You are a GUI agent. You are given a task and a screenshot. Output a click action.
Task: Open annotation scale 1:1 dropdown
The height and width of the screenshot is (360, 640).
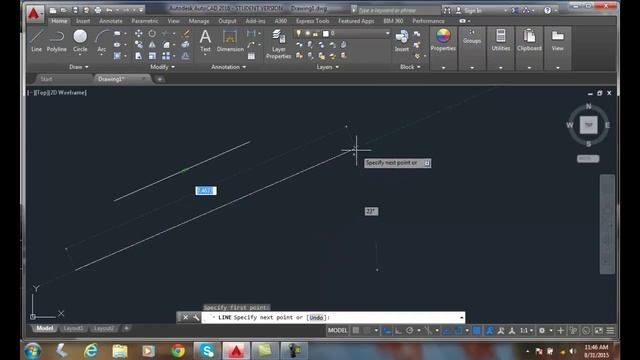click(526, 331)
